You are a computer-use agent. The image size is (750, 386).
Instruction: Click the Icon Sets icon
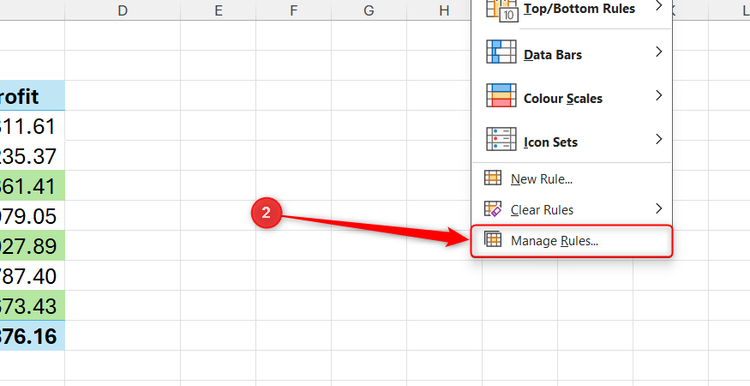(501, 139)
